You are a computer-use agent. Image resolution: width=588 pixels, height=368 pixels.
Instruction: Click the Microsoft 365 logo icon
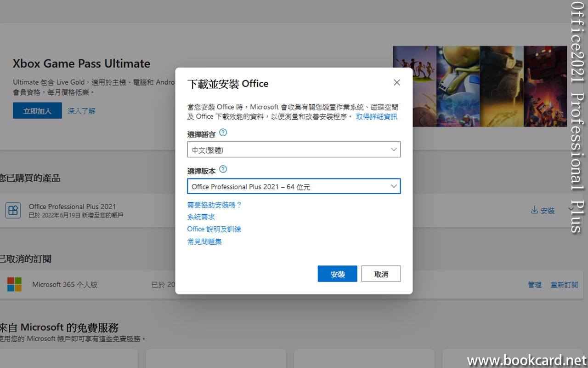coord(14,284)
